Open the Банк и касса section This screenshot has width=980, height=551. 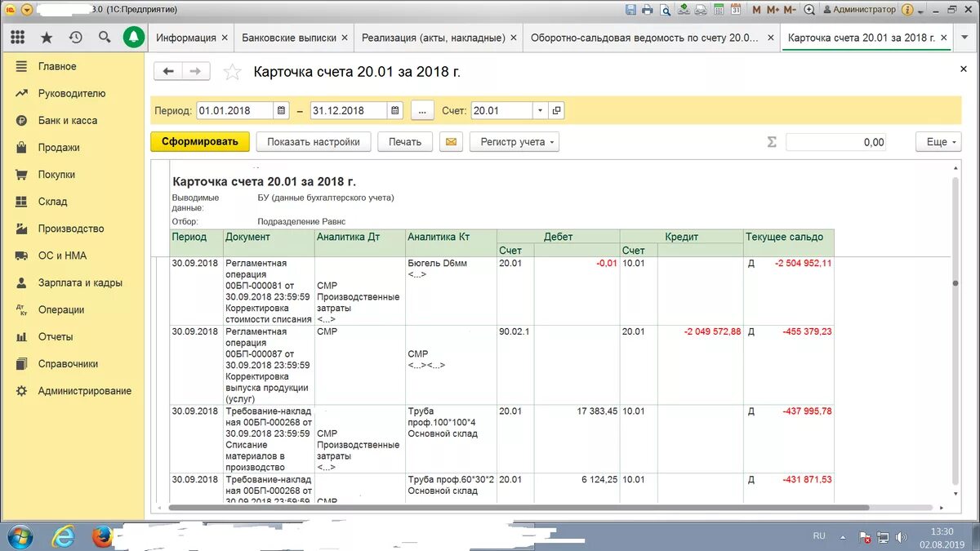(x=68, y=120)
